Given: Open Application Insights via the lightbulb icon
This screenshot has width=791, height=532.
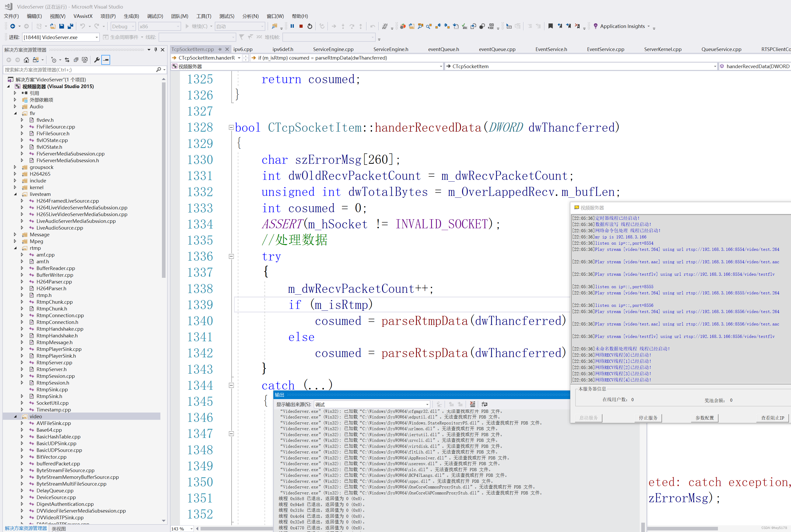Looking at the screenshot, I should tap(596, 26).
